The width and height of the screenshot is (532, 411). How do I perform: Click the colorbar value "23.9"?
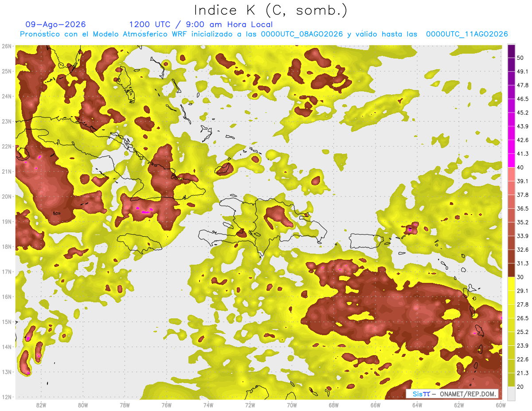point(523,345)
